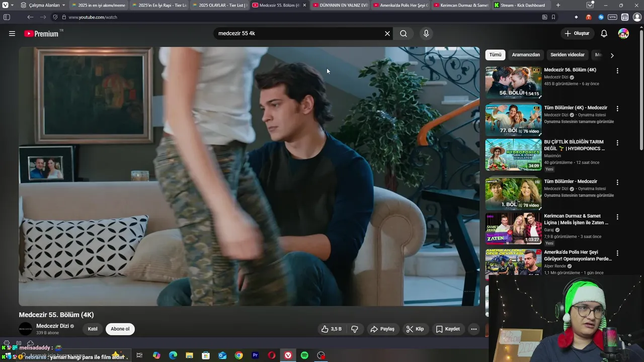Go back with the browser back arrow
Image resolution: width=644 pixels, height=362 pixels.
(x=30, y=17)
